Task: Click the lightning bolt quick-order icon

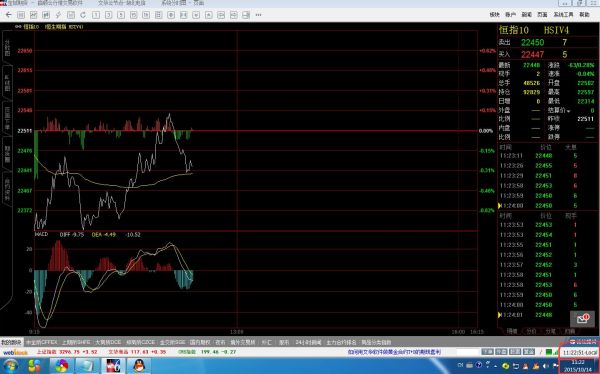Action: pyautogui.click(x=58, y=15)
